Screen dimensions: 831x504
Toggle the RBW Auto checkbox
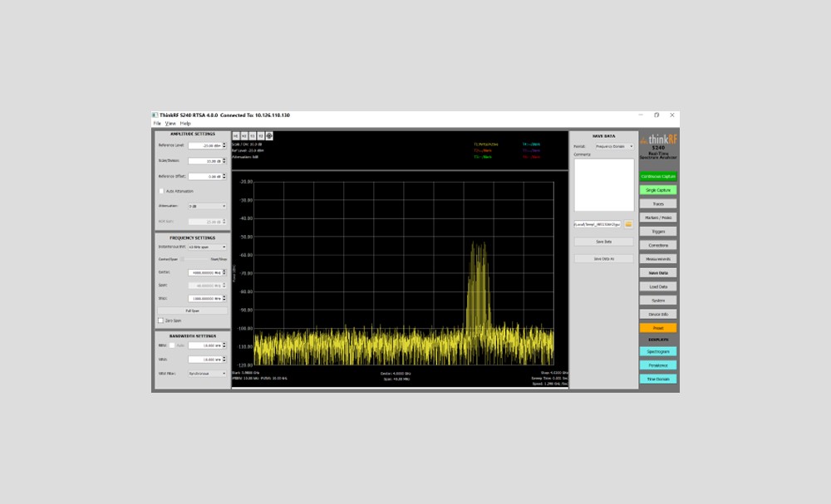(173, 345)
